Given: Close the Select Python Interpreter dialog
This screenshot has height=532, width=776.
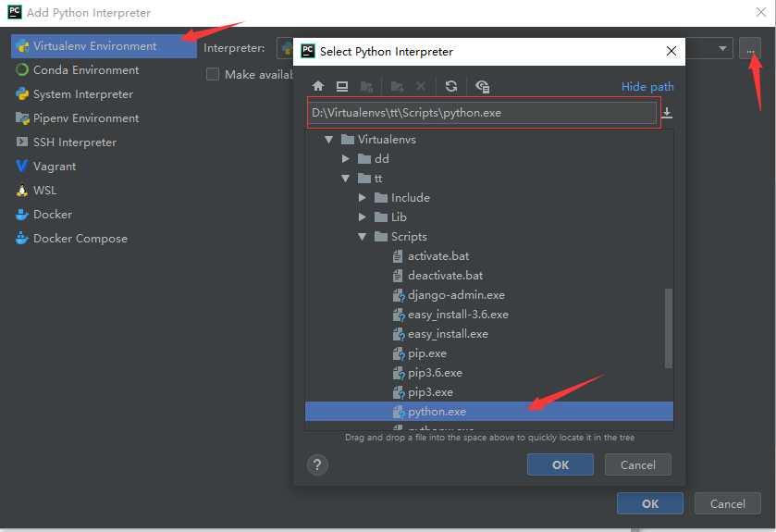Looking at the screenshot, I should click(671, 51).
